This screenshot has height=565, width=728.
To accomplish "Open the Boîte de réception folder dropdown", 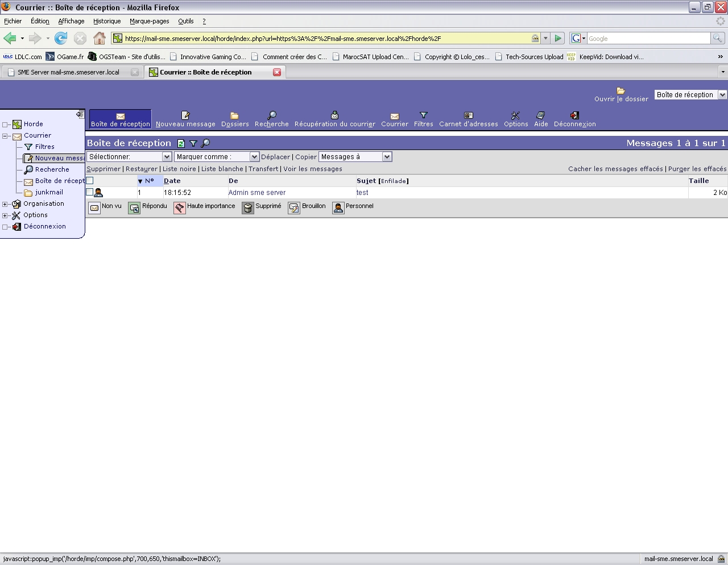I will (x=690, y=95).
